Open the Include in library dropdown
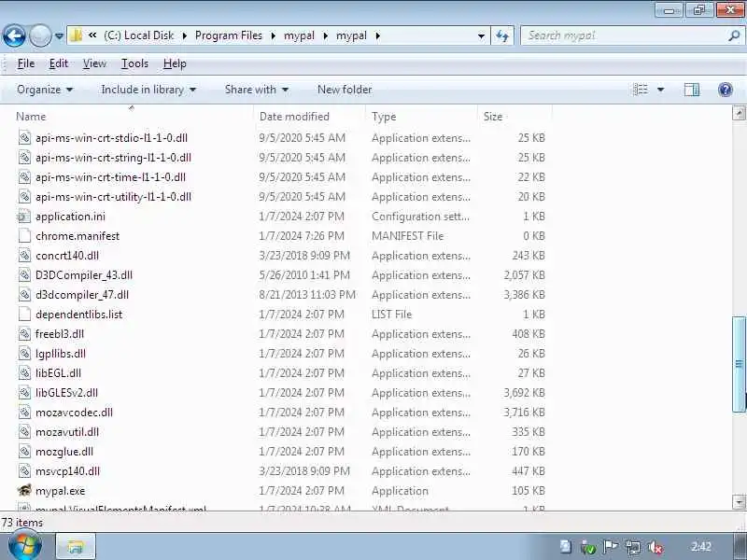747x560 pixels. pyautogui.click(x=148, y=90)
